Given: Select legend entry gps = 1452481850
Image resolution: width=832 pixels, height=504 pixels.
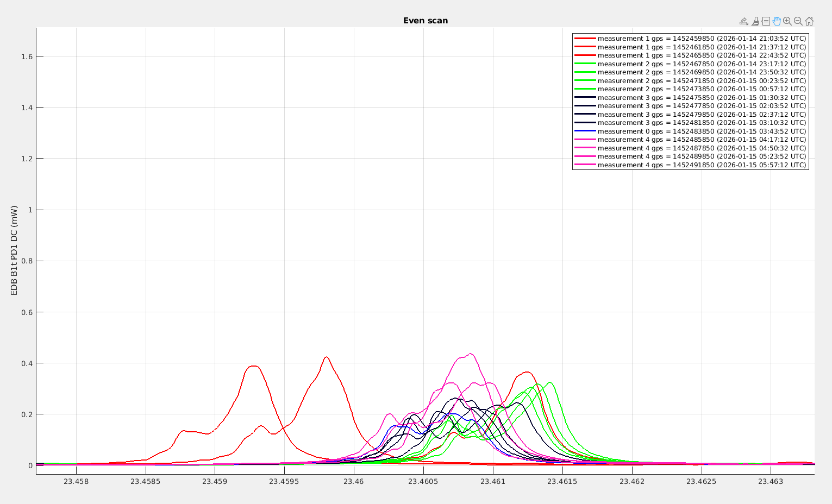Looking at the screenshot, I should [702, 123].
